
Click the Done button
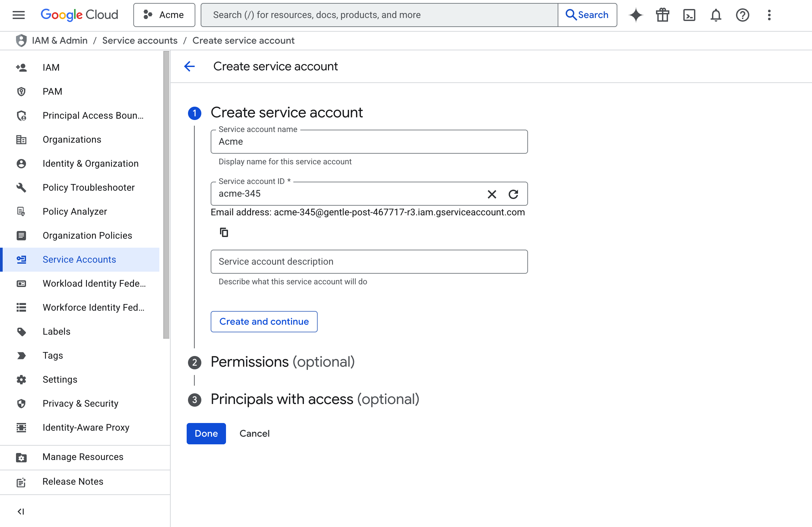click(x=206, y=434)
